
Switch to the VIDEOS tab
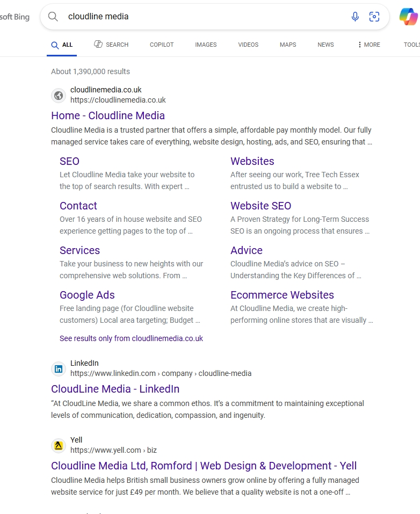coord(248,45)
